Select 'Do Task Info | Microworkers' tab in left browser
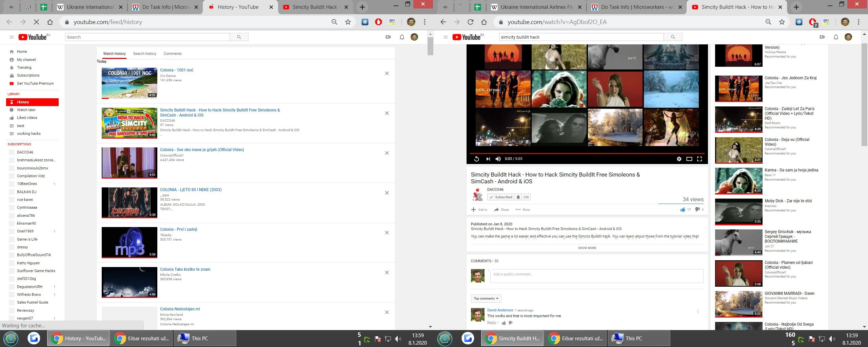This screenshot has height=347, width=868. 165,7
